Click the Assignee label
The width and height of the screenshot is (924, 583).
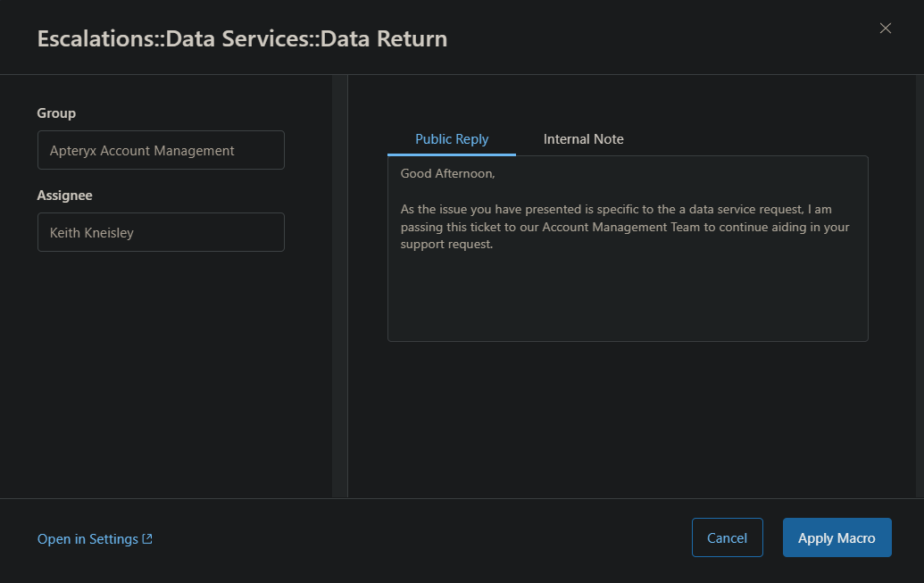point(65,196)
